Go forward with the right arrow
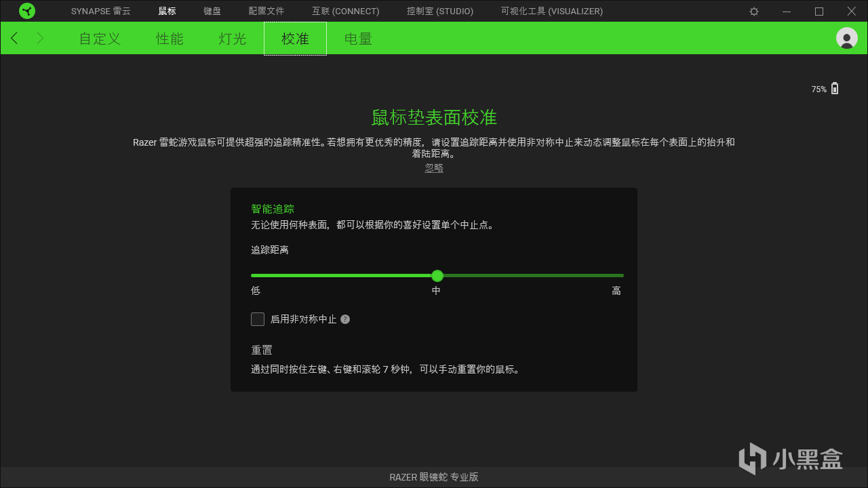 40,39
